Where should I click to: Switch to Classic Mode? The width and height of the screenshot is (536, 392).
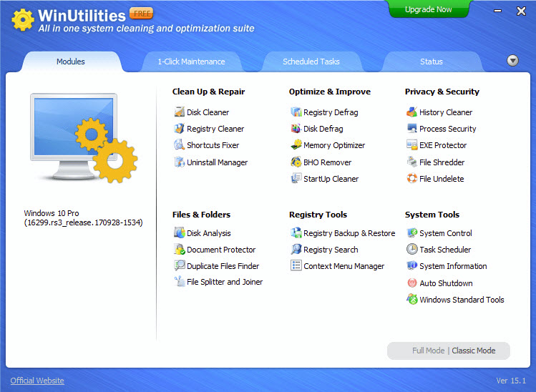pyautogui.click(x=474, y=351)
